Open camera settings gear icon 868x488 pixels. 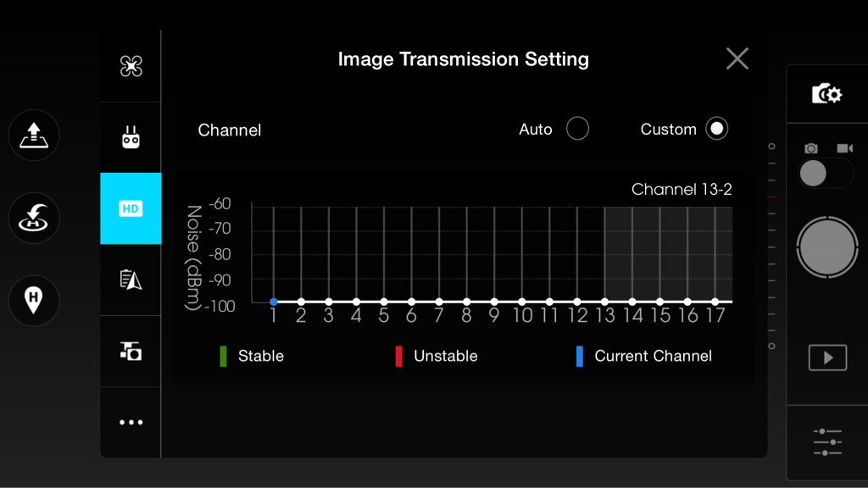827,94
